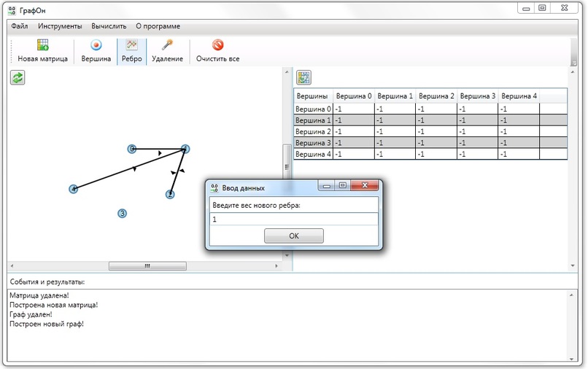Click cell row Вершина 1, column Вершина 2
Viewport: 588px width, 369px height.
pos(436,120)
